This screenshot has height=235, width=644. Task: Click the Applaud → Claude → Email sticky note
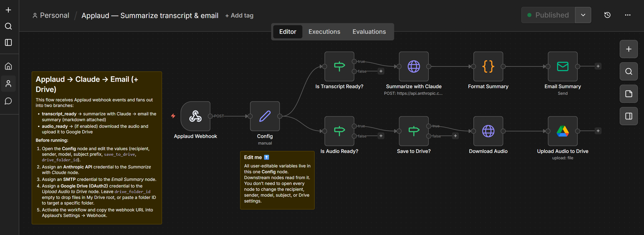point(97,148)
